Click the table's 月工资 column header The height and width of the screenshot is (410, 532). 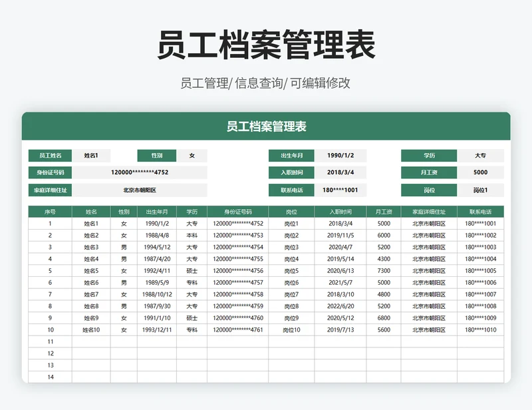pyautogui.click(x=384, y=212)
